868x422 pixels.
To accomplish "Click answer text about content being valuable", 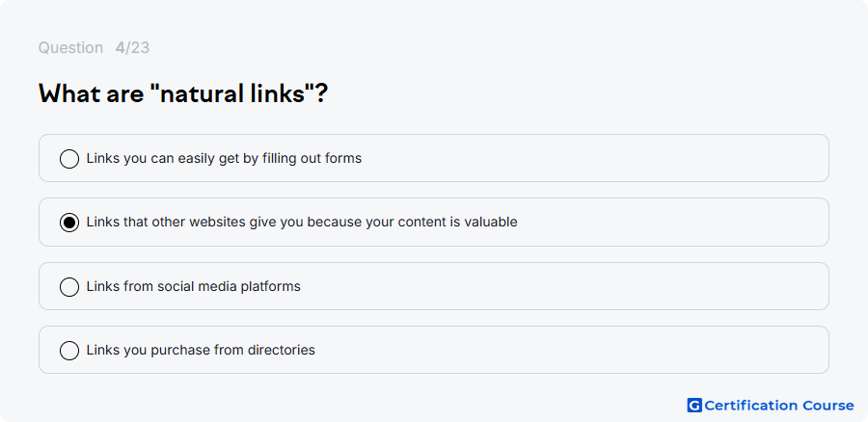I will pos(302,223).
